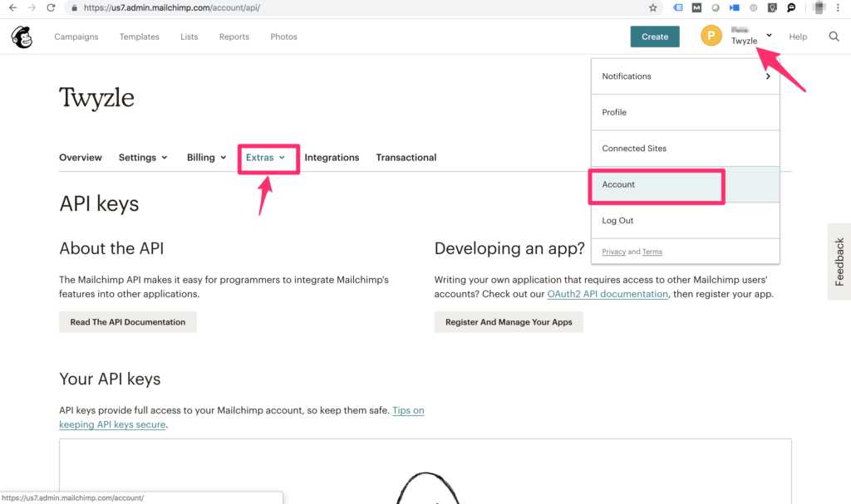Expand the Extras dropdown menu
The width and height of the screenshot is (851, 504).
[x=266, y=158]
